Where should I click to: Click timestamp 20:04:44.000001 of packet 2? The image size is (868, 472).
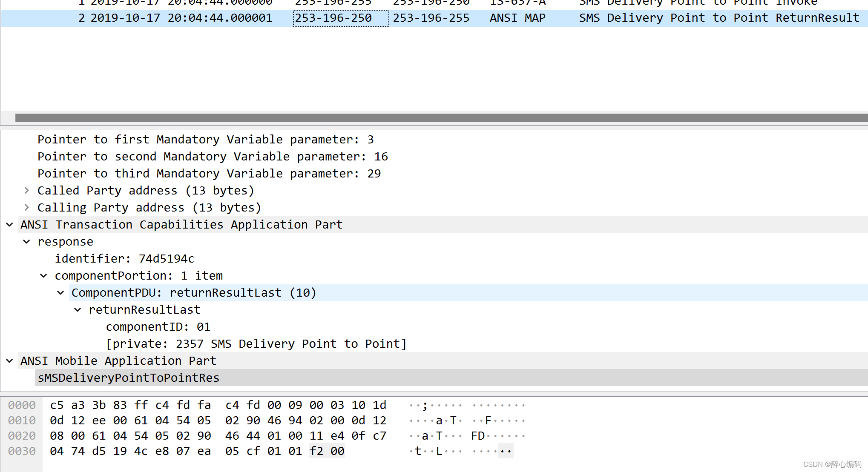tap(220, 18)
